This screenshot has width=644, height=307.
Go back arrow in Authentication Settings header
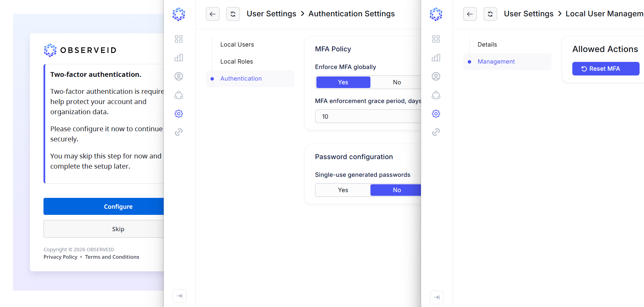coord(213,14)
